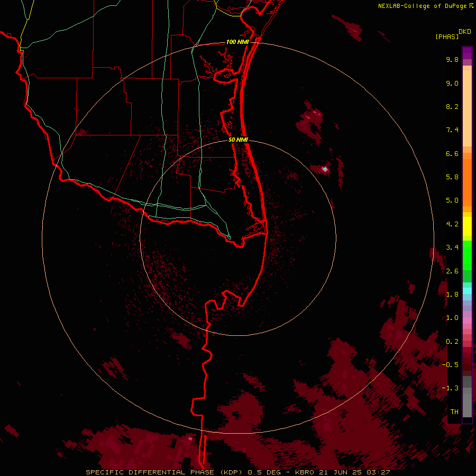Click the peach segment of the color bar
The image size is (476, 476).
pyautogui.click(x=467, y=108)
